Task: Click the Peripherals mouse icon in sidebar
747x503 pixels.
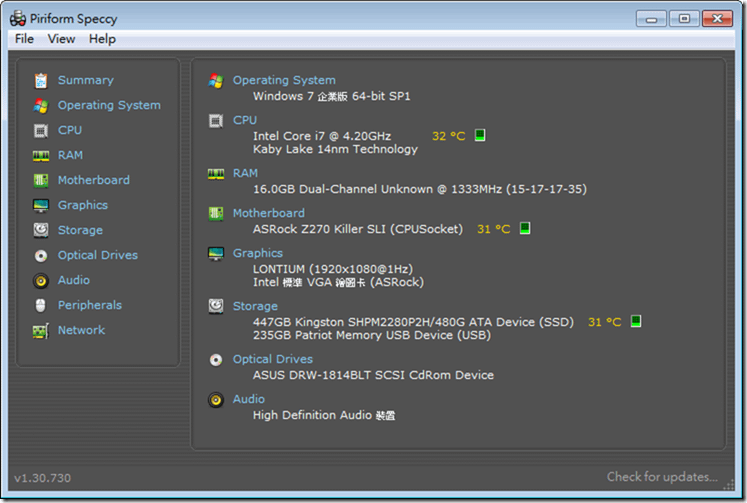Action: tap(41, 305)
